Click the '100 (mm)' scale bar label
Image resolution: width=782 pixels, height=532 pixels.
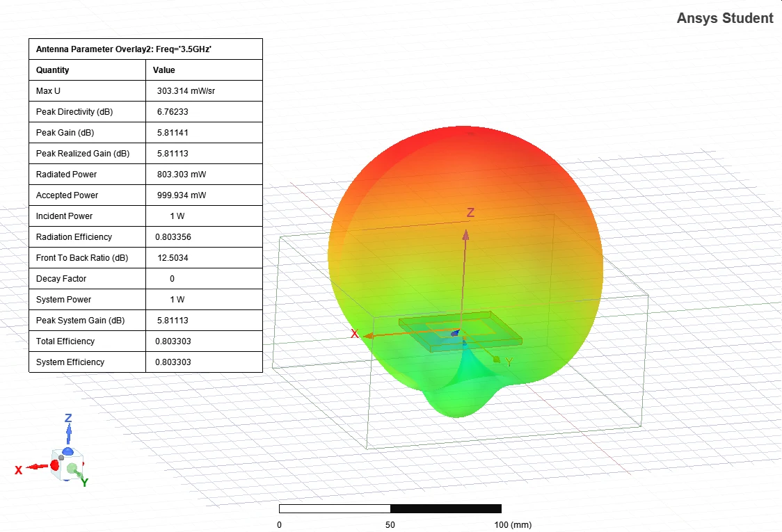tap(513, 524)
